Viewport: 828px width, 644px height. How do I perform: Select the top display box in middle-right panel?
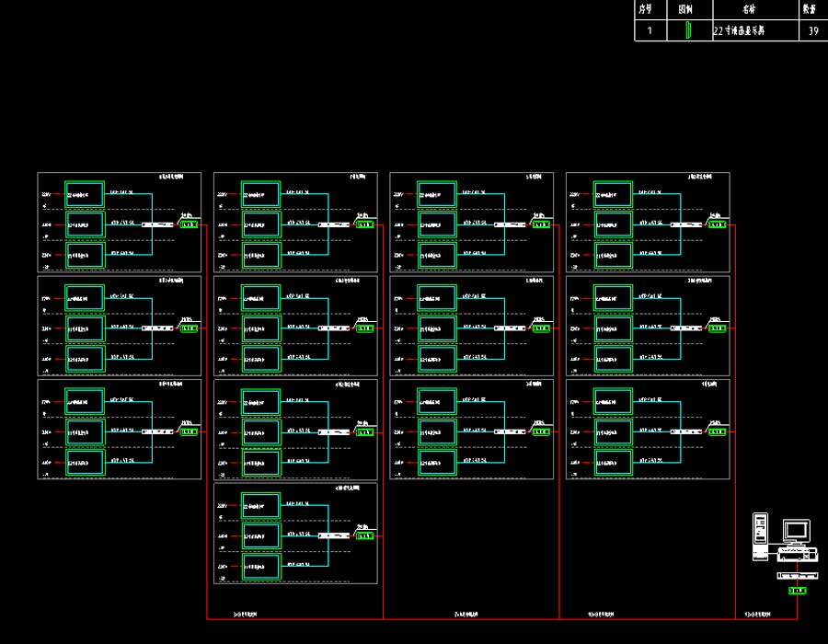pyautogui.click(x=613, y=297)
